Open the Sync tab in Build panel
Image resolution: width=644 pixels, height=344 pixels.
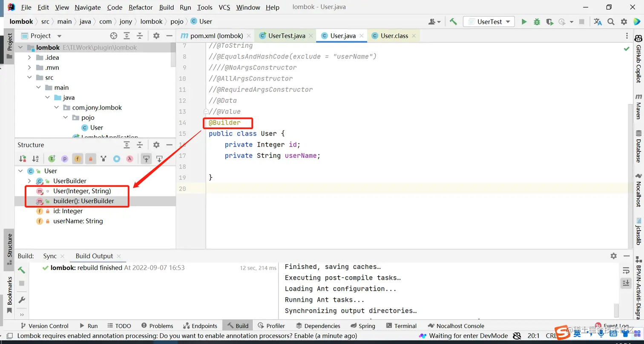pyautogui.click(x=50, y=256)
